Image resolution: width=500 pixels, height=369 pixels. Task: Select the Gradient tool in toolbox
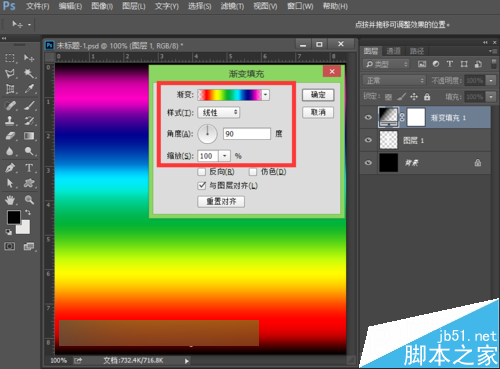click(x=29, y=136)
